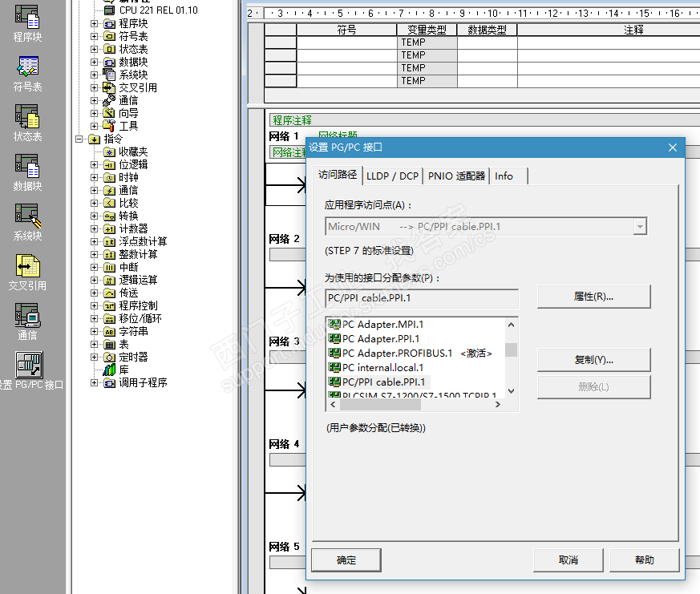The height and width of the screenshot is (594, 700).
Task: Click interface list scroll down arrow
Action: 511,391
